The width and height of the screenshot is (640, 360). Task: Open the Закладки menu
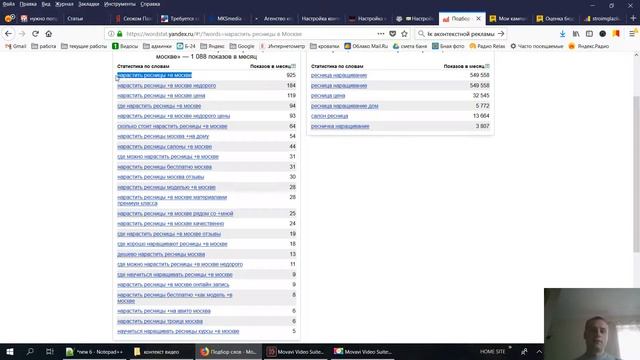89,4
